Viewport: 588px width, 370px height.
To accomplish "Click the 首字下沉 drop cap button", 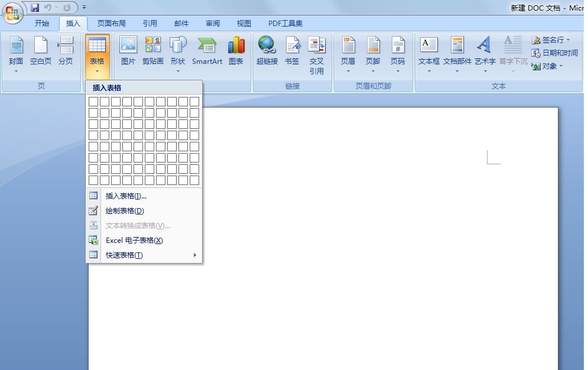I will (x=514, y=54).
